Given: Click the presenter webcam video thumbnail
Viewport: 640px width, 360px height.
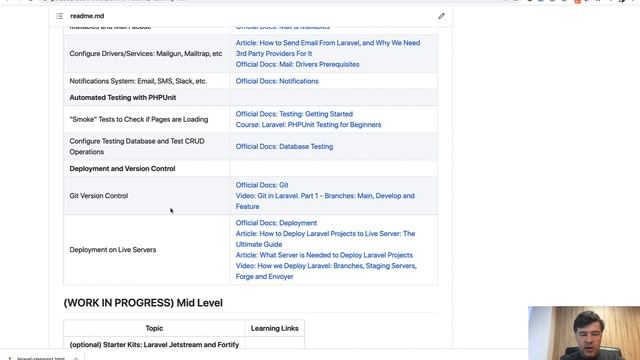Looking at the screenshot, I should (x=584, y=333).
